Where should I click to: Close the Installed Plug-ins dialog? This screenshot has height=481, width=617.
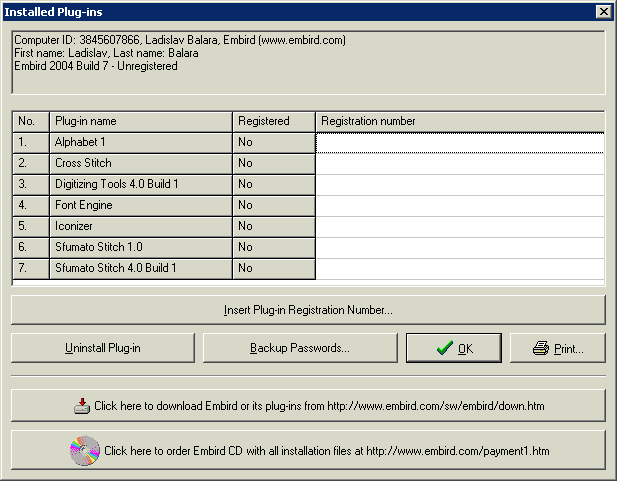pyautogui.click(x=604, y=12)
